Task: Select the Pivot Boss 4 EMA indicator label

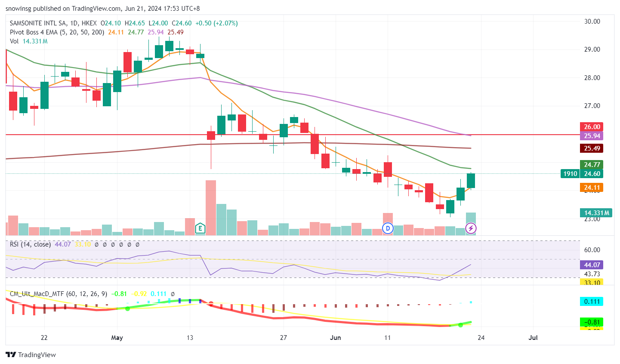Action: click(x=57, y=32)
